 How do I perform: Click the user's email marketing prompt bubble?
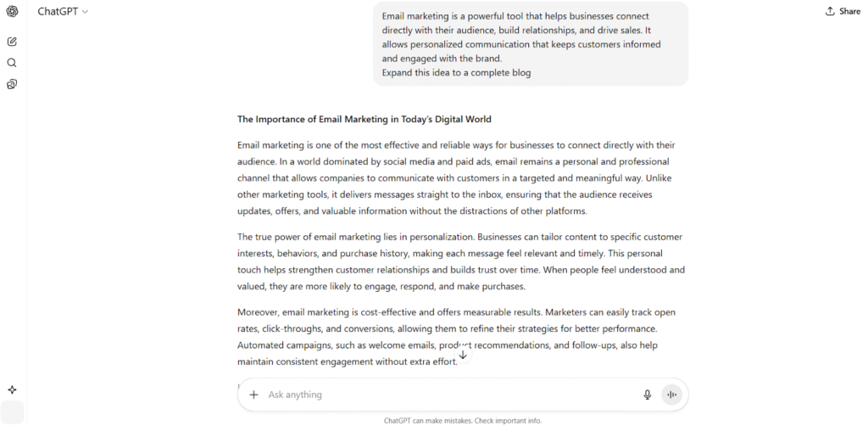(x=531, y=43)
